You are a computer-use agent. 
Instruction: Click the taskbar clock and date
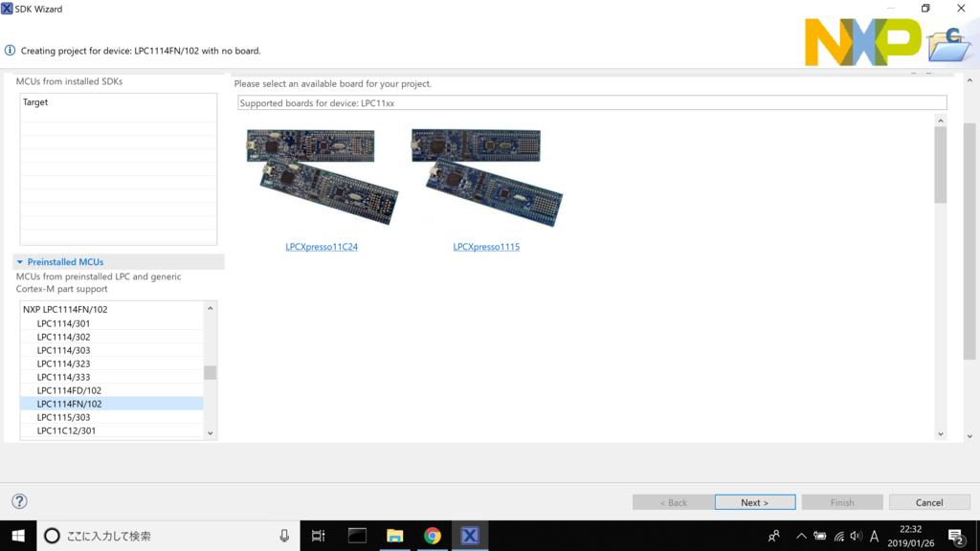point(911,536)
